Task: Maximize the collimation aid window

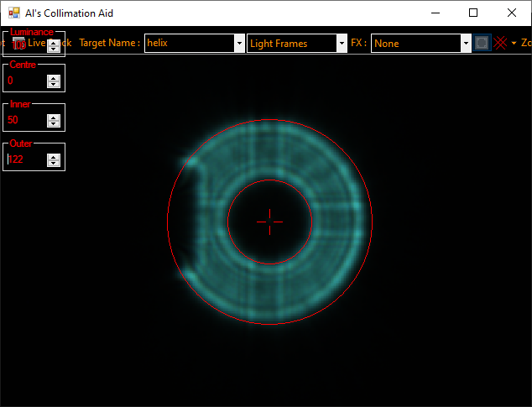Action: pos(473,13)
